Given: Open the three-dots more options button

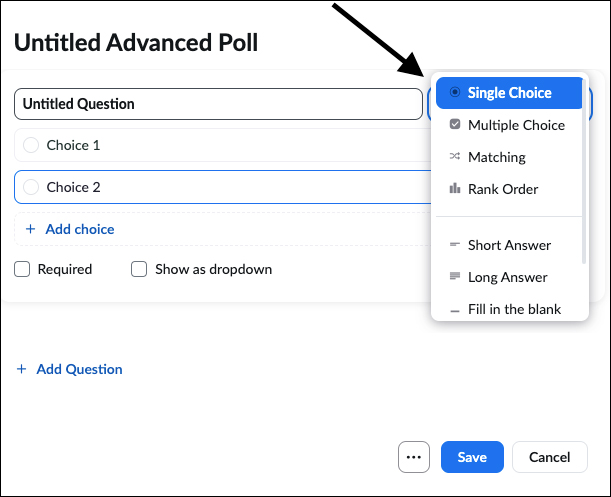Looking at the screenshot, I should point(413,457).
